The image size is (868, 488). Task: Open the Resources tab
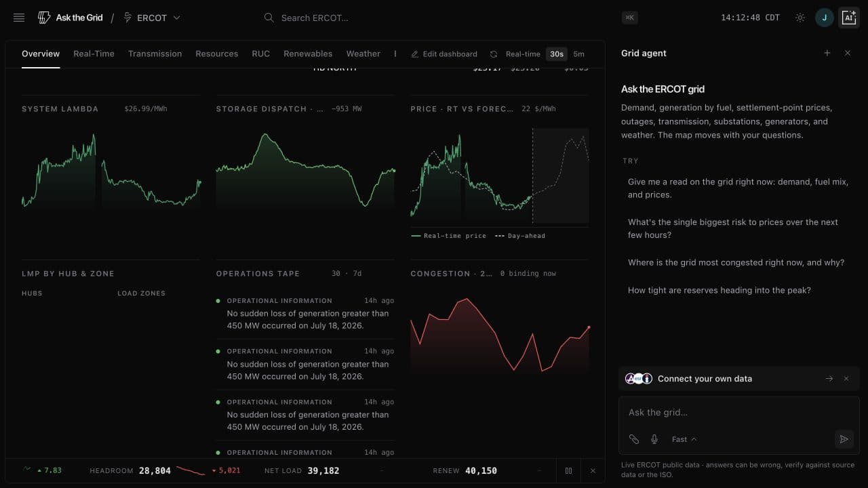[217, 54]
